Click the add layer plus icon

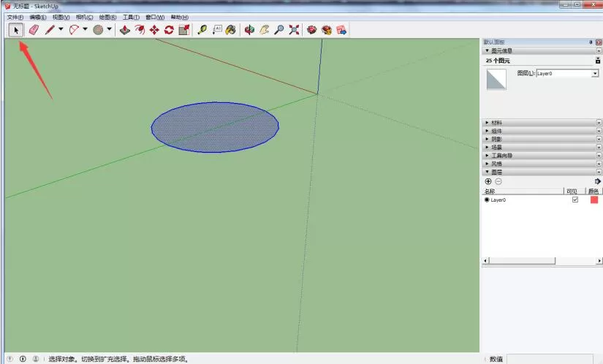tap(488, 181)
